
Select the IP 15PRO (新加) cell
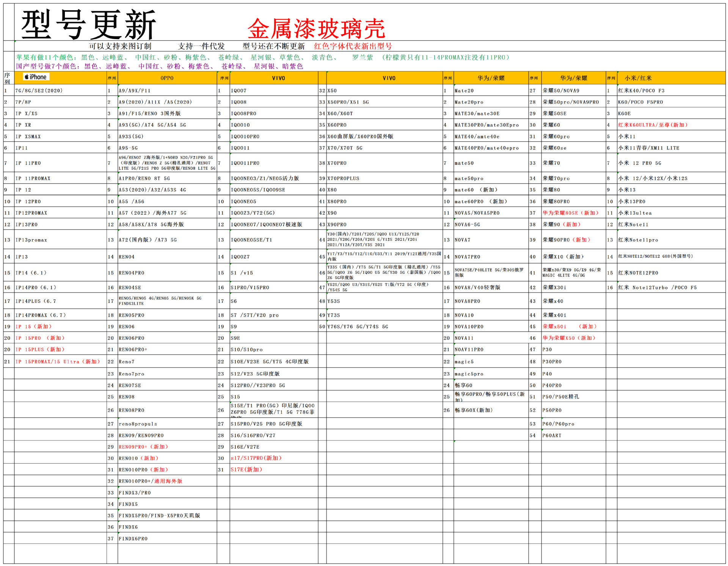40,338
